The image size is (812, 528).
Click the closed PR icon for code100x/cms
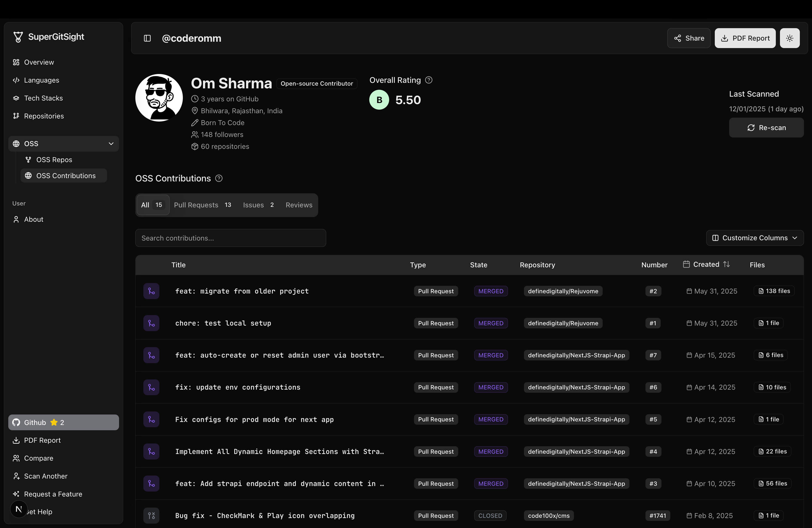click(x=151, y=515)
